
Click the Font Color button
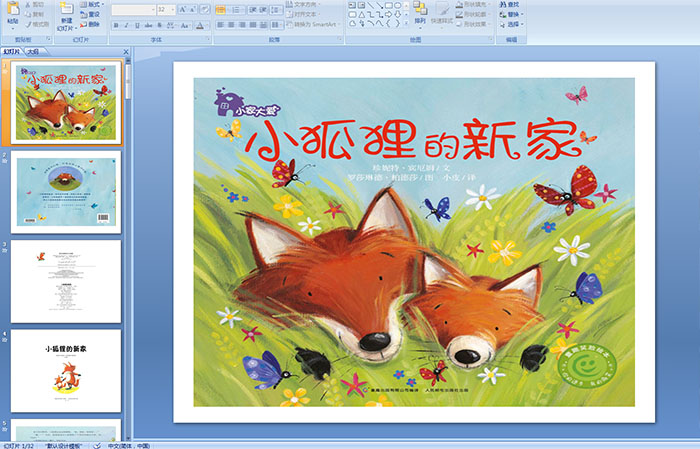(200, 25)
